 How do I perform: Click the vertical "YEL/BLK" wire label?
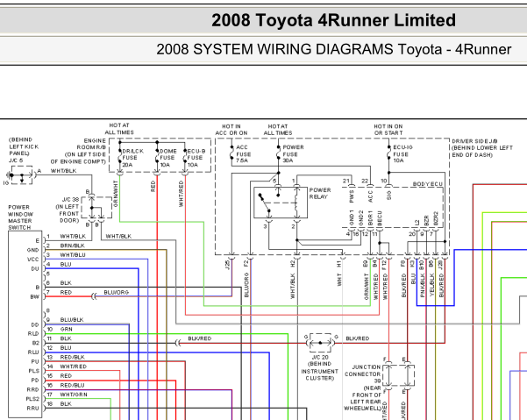432,285
